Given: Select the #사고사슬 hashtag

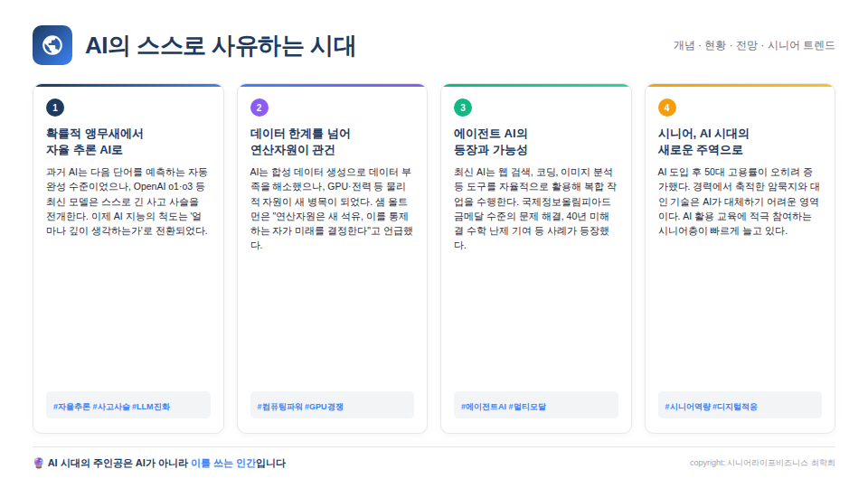Looking at the screenshot, I should coord(111,407).
